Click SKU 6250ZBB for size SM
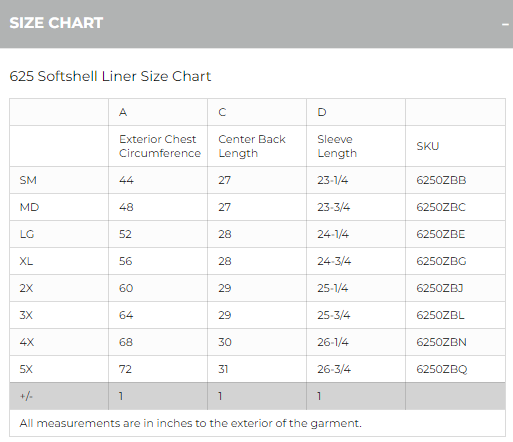The image size is (513, 442). click(441, 180)
